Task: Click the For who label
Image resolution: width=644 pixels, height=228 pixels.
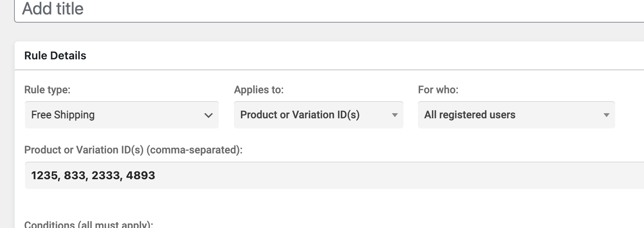Action: coord(438,90)
